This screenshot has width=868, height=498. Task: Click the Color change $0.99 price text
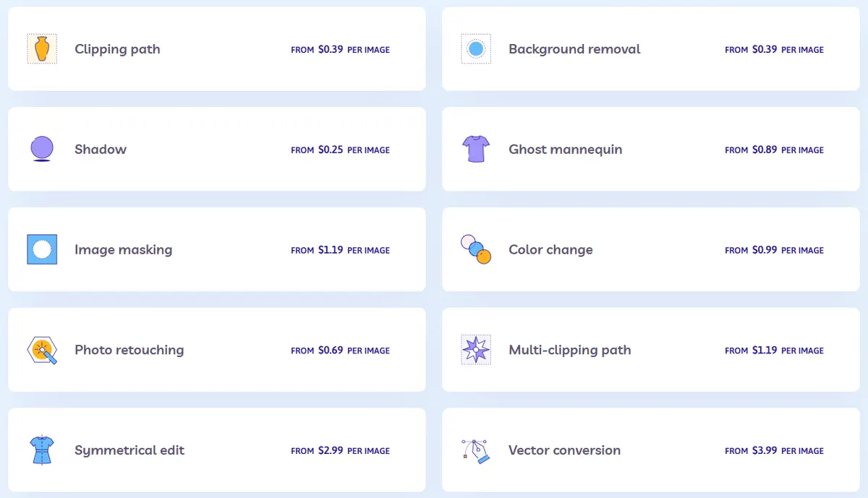[x=765, y=250]
